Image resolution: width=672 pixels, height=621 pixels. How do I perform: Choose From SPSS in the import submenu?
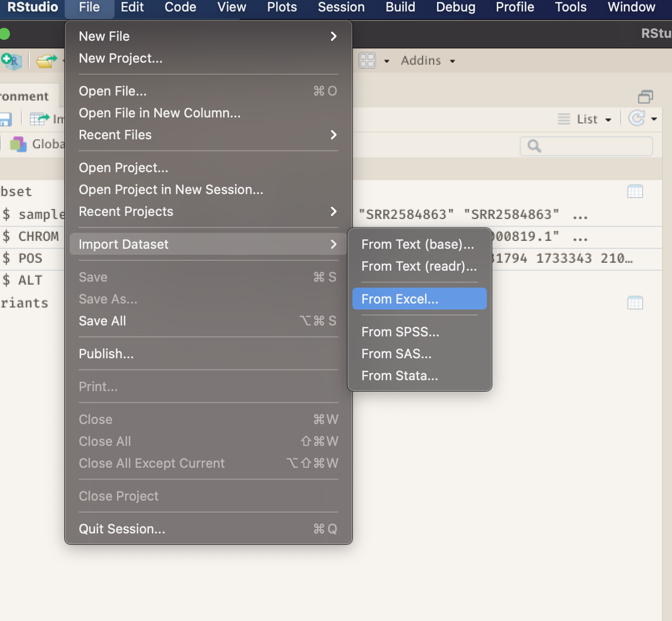click(x=400, y=332)
